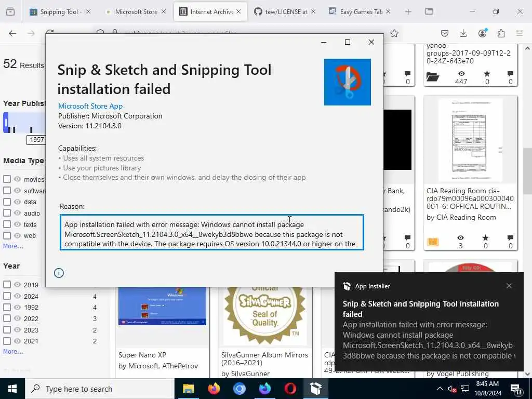Open SilvaGunner Seal of Quality thumbnail
This screenshot has height=399, width=532.
tap(264, 315)
